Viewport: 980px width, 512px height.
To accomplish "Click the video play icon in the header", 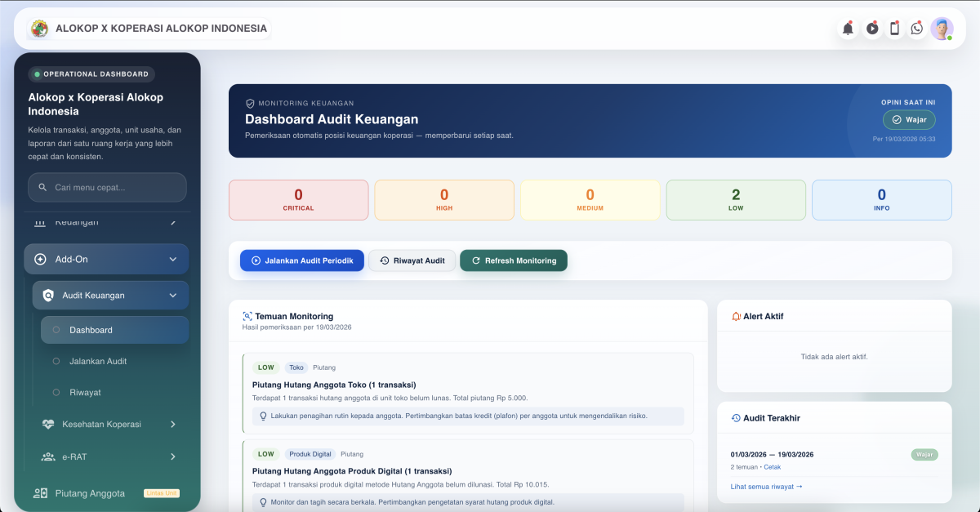I will 871,28.
